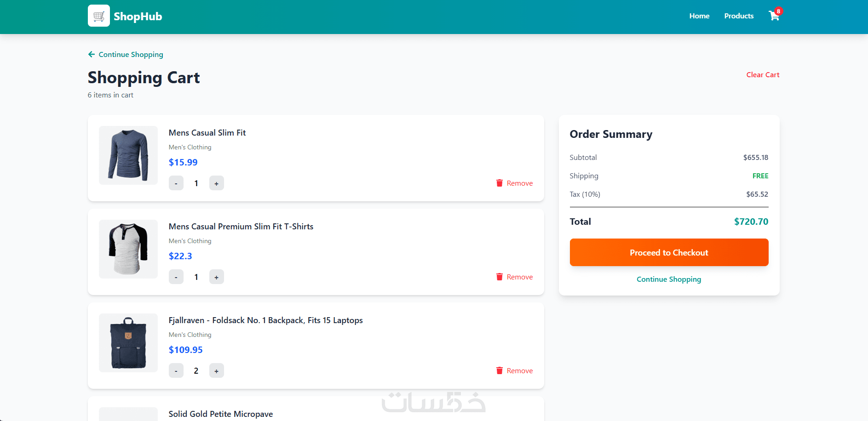Click the blue long-sleeve shirt thumbnail
Viewport: 868px width, 421px height.
(x=128, y=155)
